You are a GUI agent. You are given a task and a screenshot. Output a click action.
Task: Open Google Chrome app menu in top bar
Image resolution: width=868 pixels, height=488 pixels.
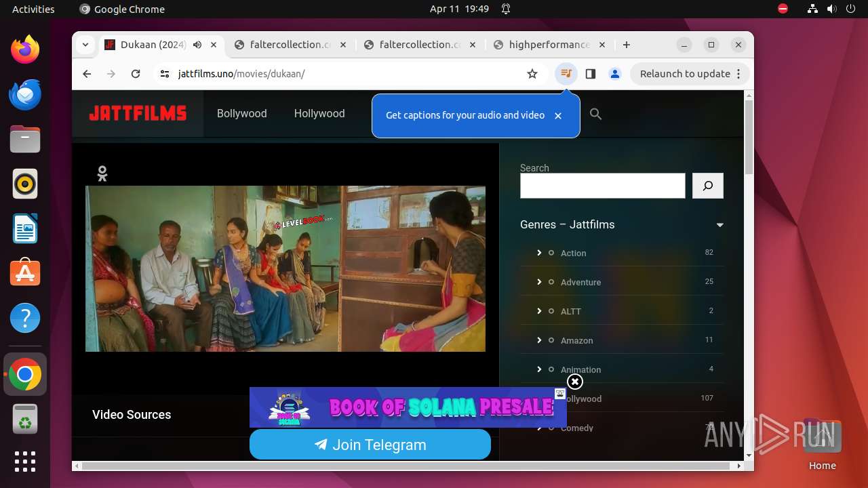click(122, 9)
